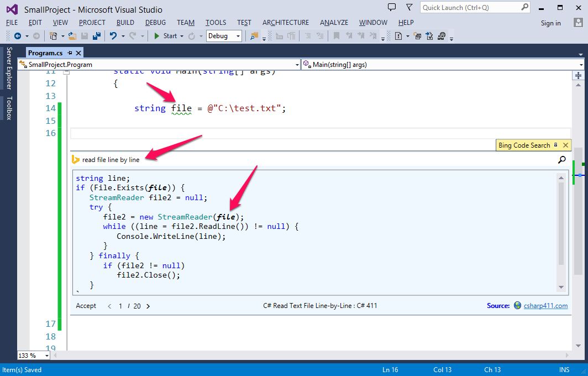The image size is (588, 376).
Task: Click the code snippet vertical scrollbar
Action: click(561, 232)
